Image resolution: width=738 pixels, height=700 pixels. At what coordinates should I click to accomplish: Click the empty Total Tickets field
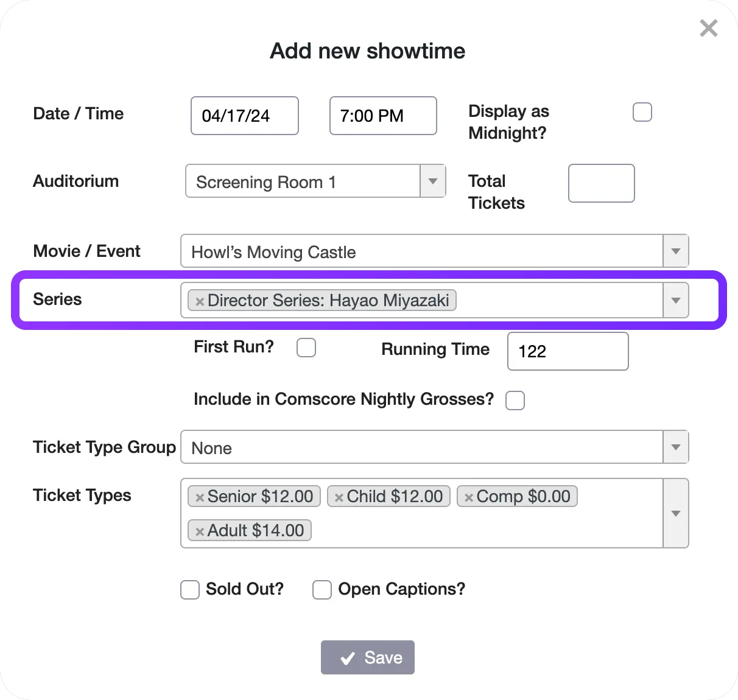coord(602,183)
